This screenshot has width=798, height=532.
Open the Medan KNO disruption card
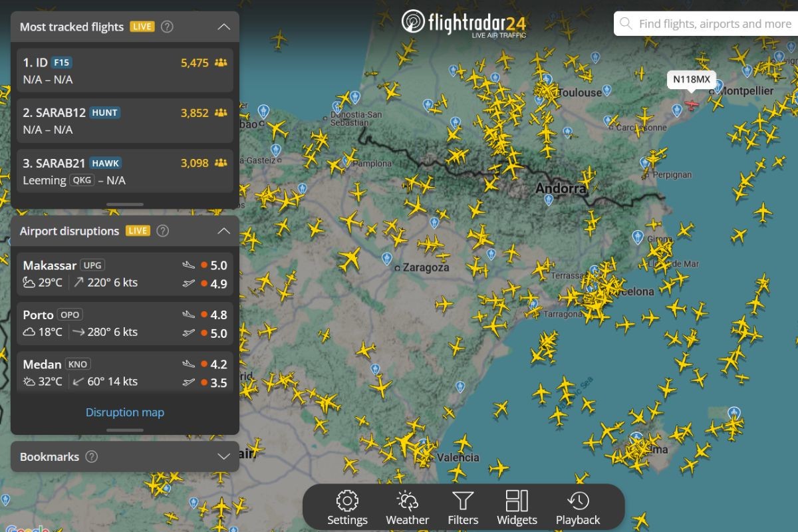[125, 372]
